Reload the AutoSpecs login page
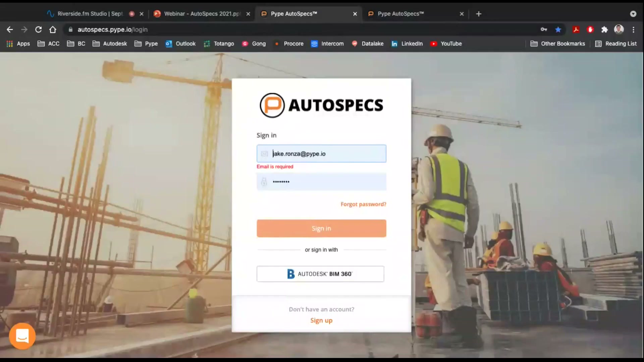The image size is (644, 362). pos(39,29)
